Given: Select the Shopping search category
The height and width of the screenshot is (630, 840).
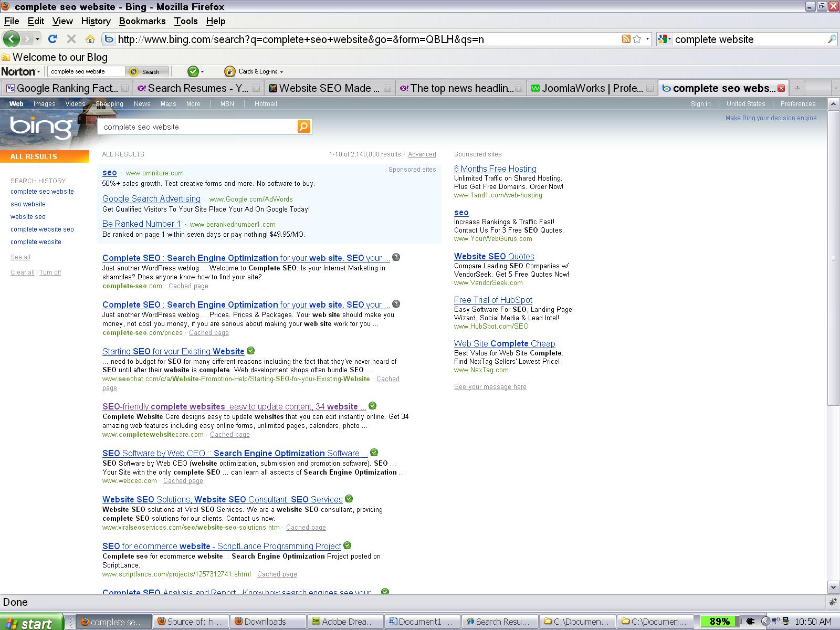Looking at the screenshot, I should pos(109,104).
